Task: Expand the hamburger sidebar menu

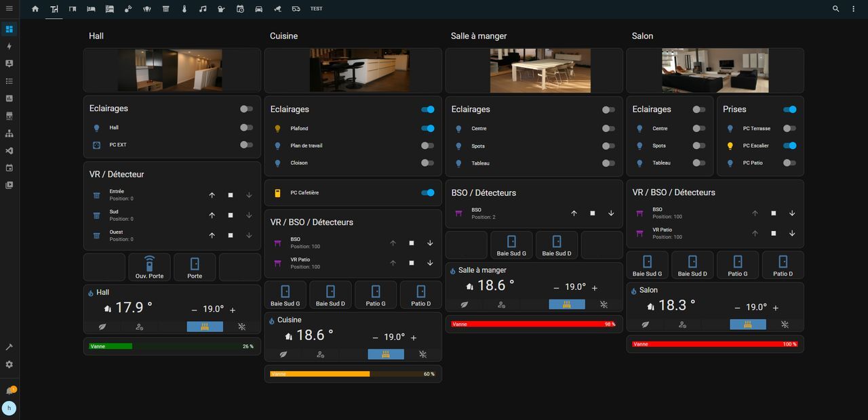Action: click(x=9, y=9)
